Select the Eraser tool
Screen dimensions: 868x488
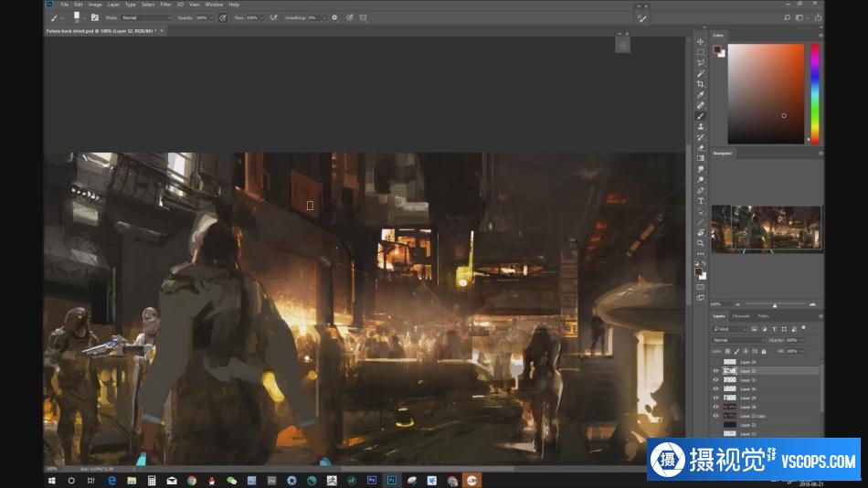pyautogui.click(x=700, y=148)
